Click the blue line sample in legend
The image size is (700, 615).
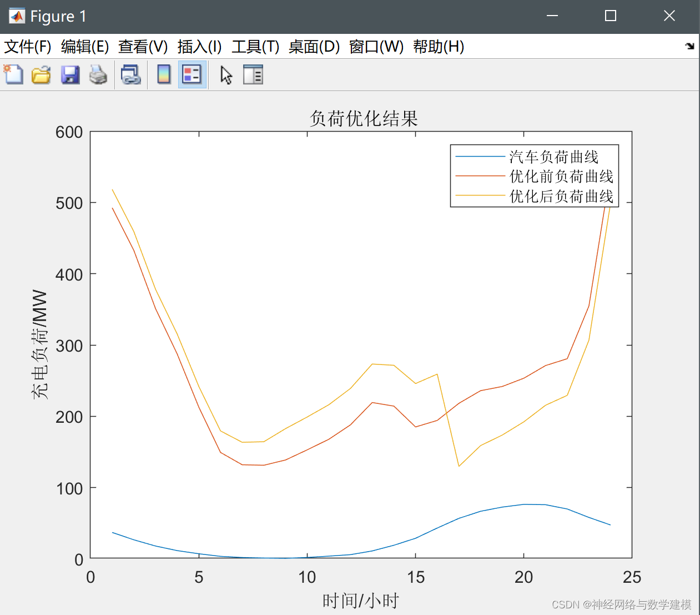[480, 157]
